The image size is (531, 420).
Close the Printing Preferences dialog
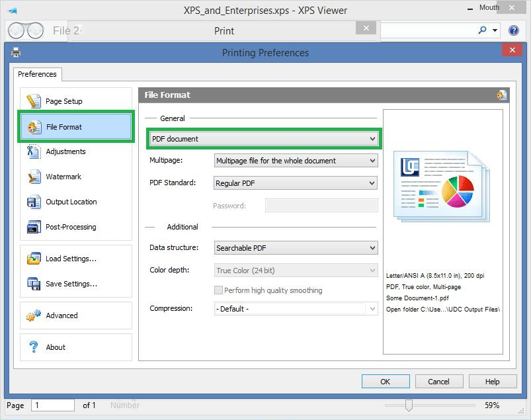click(512, 50)
